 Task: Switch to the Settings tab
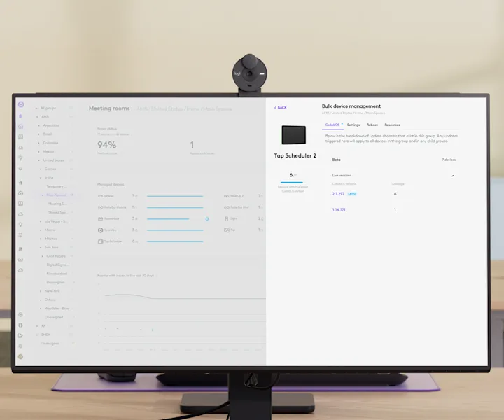pos(353,125)
